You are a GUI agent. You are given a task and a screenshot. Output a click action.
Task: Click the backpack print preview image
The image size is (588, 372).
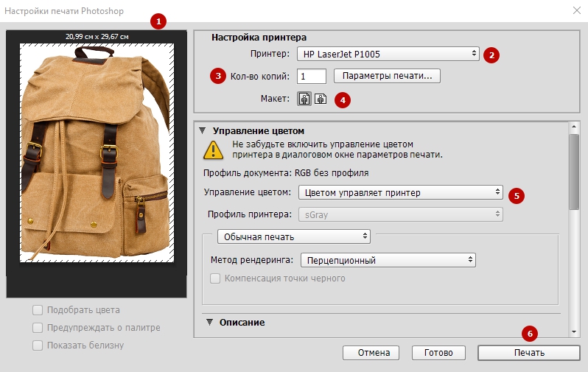click(x=97, y=152)
